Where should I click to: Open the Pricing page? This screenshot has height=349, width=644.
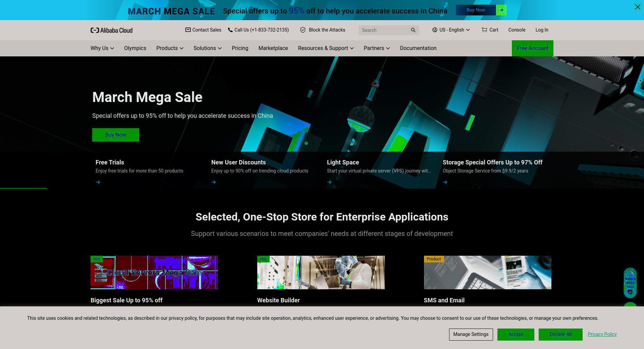(240, 48)
